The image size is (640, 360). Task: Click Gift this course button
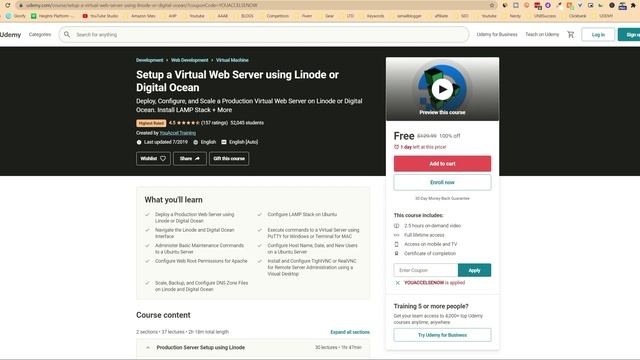(229, 158)
